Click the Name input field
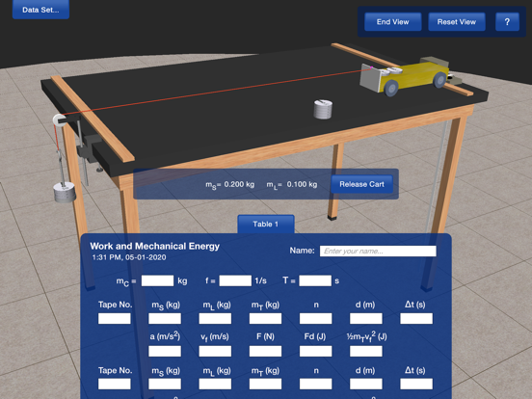 (378, 252)
